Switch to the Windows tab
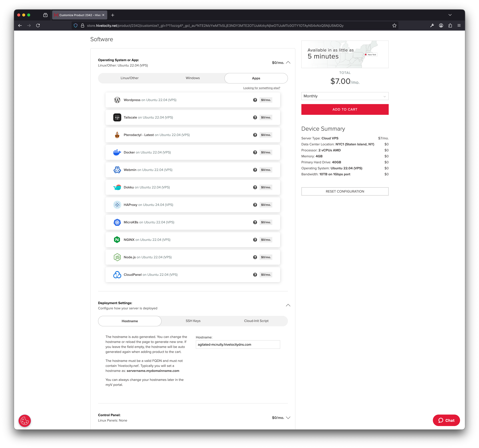The image size is (479, 448). [193, 78]
